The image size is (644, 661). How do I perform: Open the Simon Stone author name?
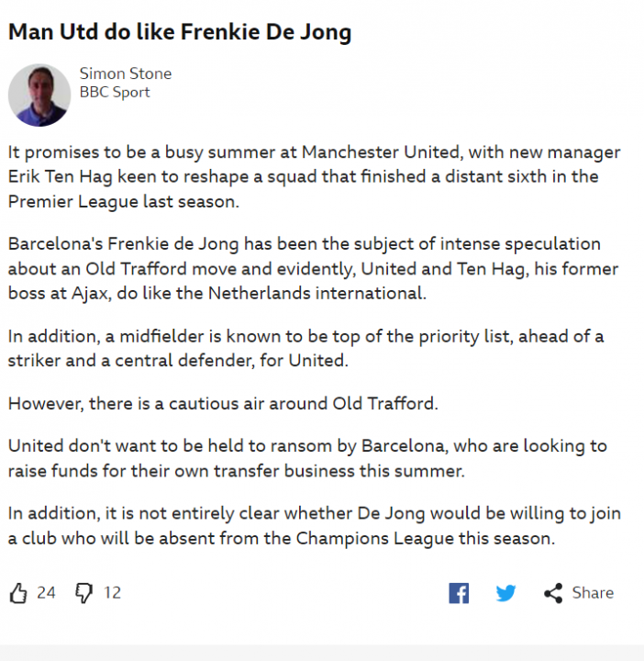(x=126, y=73)
